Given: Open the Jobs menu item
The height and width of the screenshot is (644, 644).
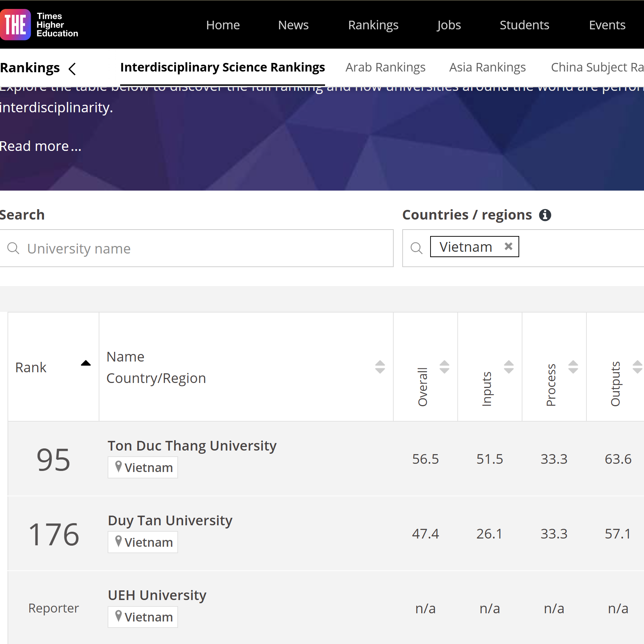Looking at the screenshot, I should (449, 25).
